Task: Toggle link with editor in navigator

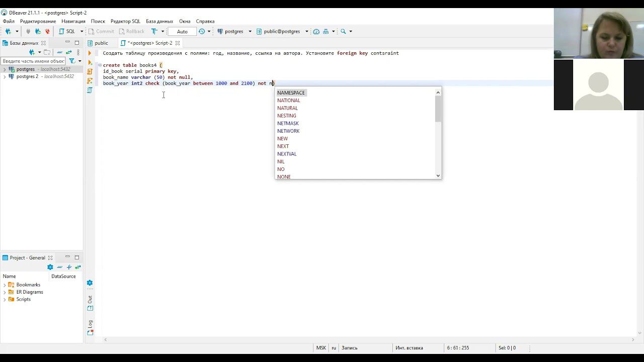Action: [x=69, y=52]
